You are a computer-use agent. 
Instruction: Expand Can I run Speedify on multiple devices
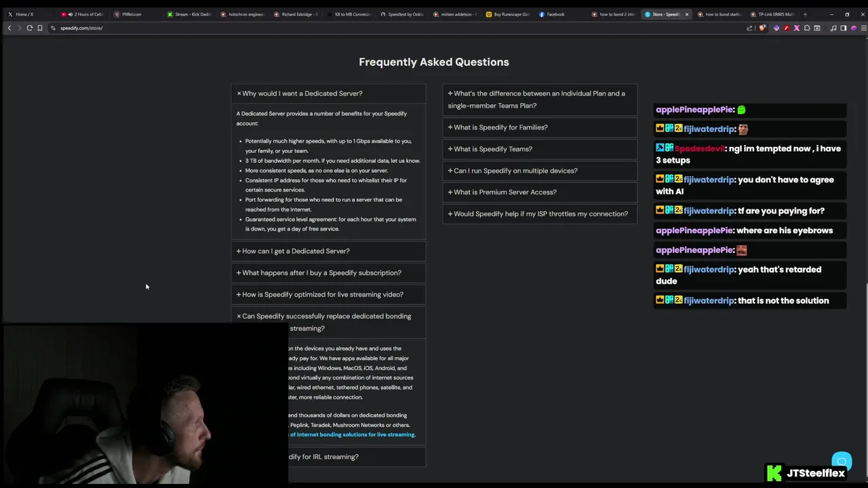(x=540, y=171)
